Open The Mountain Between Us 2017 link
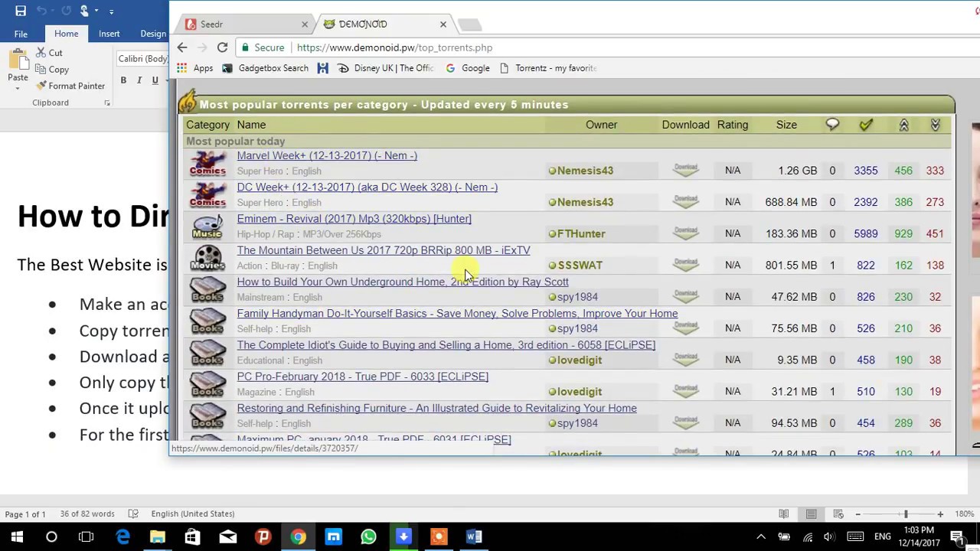The height and width of the screenshot is (551, 980). tap(383, 250)
